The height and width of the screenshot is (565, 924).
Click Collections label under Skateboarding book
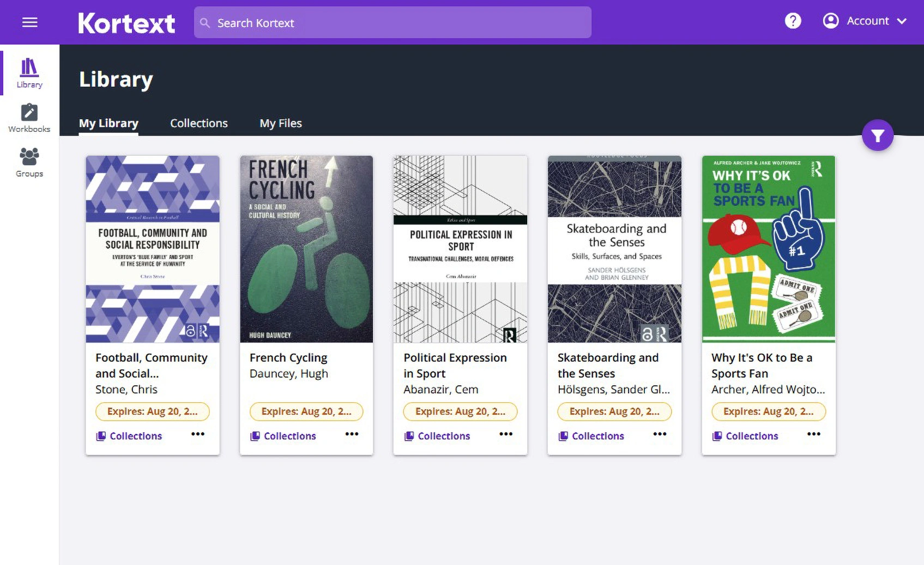pos(598,436)
